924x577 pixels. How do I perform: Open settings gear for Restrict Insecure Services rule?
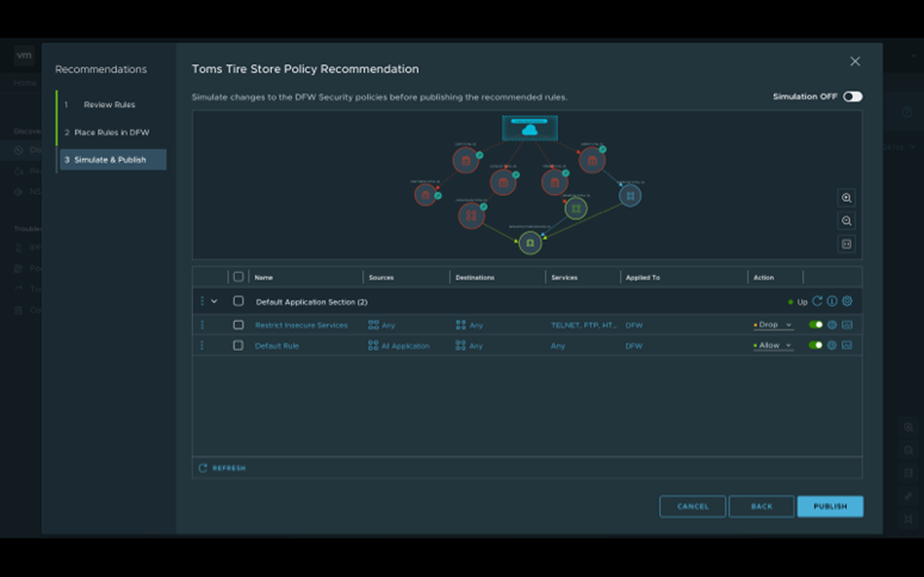[832, 325]
